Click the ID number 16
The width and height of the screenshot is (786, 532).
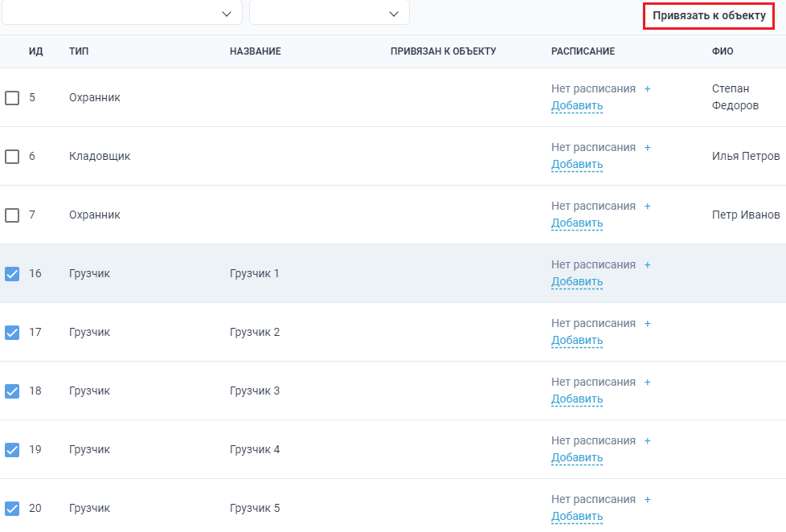click(35, 274)
